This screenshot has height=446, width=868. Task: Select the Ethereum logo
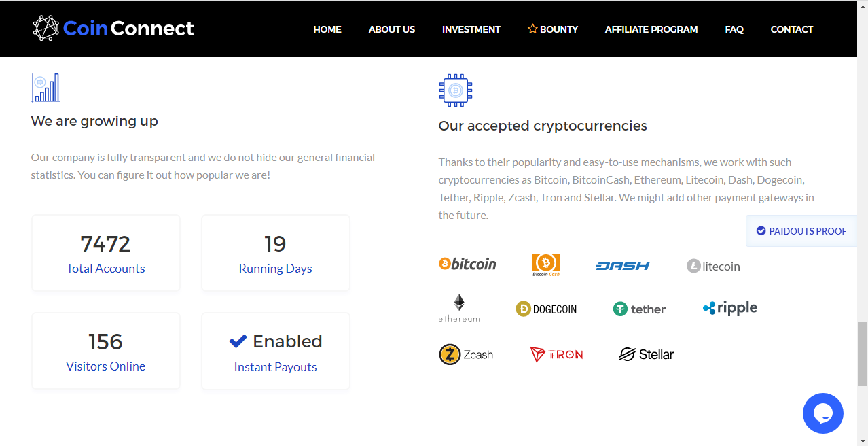[459, 308]
